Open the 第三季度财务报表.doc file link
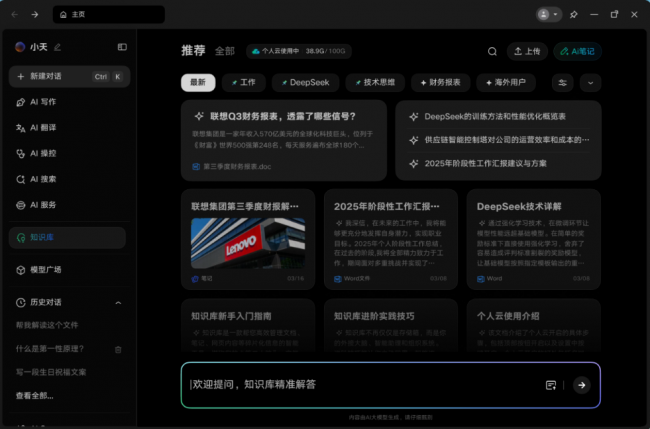Screen dimensions: 650x429 (x=232, y=167)
